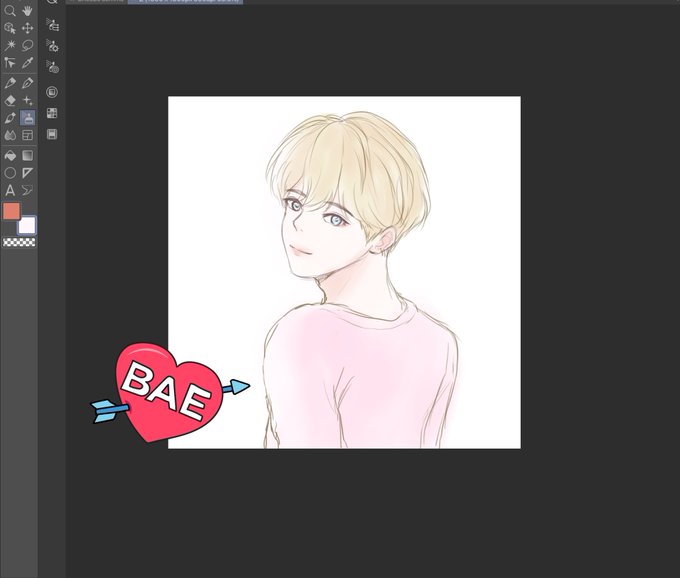Image resolution: width=680 pixels, height=578 pixels.
Task: Open the Color Set grid icon
Action: (x=52, y=113)
